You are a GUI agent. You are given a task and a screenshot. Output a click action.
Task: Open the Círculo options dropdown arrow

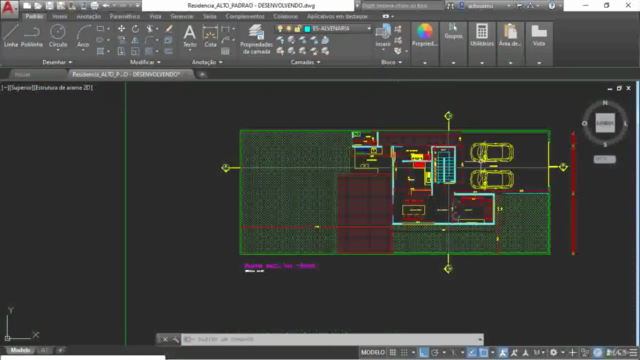(58, 50)
